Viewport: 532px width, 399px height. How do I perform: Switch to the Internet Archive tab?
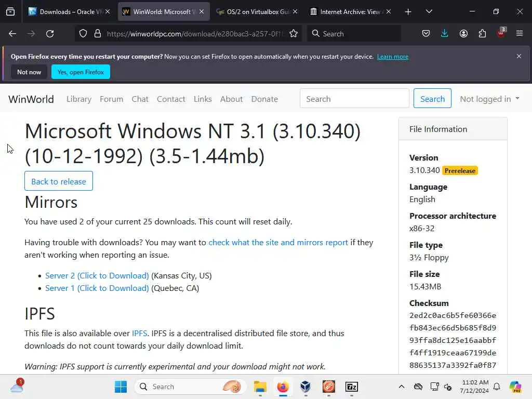[350, 11]
